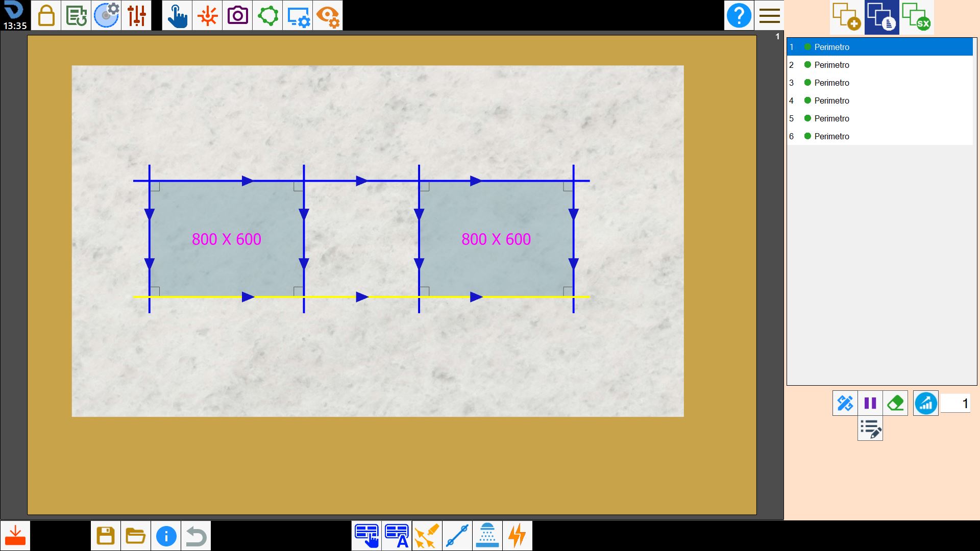The image size is (980, 551).
Task: Open the hamburger menu
Action: coord(769,15)
